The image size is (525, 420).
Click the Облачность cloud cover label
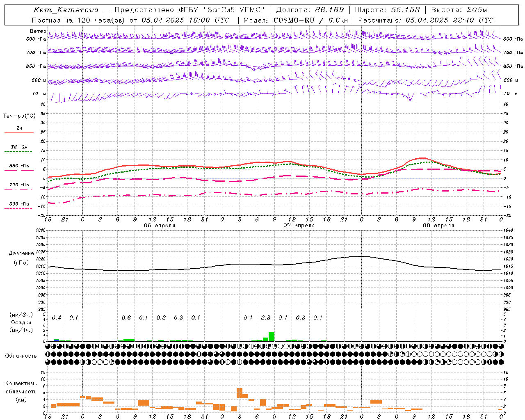coord(21,356)
